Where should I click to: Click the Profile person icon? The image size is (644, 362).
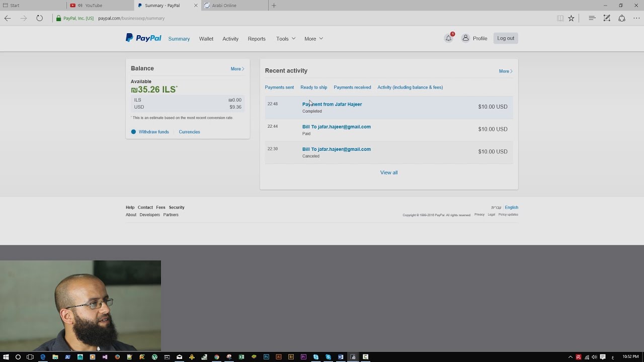[465, 38]
